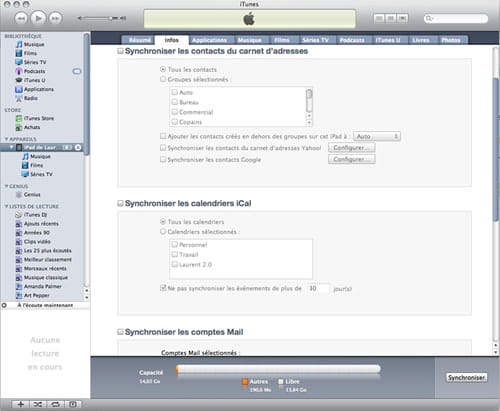Click Configurer for Yahoo contacts
Viewport: 500px width, 411px height.
coord(352,148)
